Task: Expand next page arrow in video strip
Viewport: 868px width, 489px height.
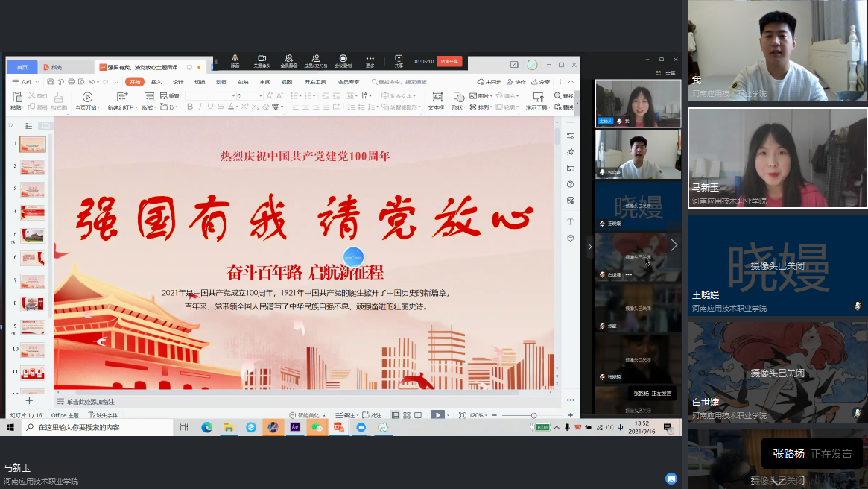Action: tap(674, 245)
